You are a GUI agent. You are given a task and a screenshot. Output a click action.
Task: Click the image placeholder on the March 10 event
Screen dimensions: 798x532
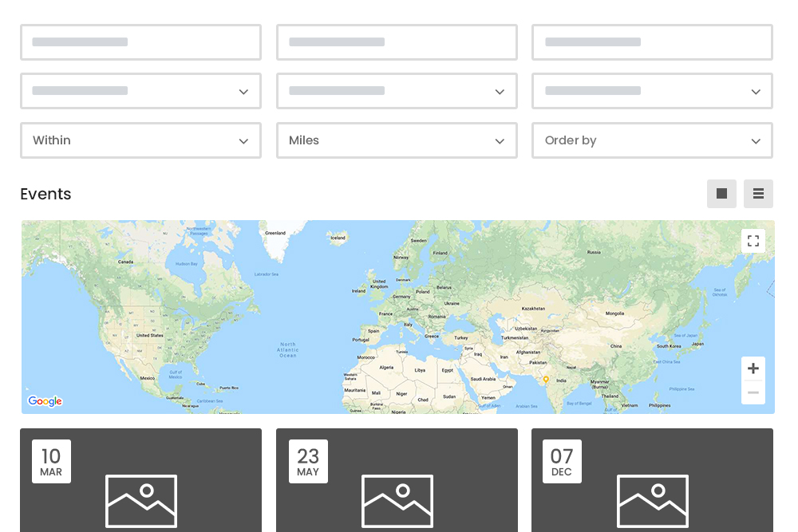click(141, 502)
